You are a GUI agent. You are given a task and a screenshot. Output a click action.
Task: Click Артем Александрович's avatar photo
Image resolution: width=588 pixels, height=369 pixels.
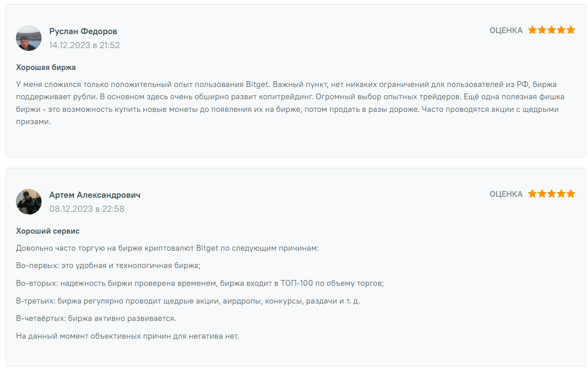coord(29,202)
